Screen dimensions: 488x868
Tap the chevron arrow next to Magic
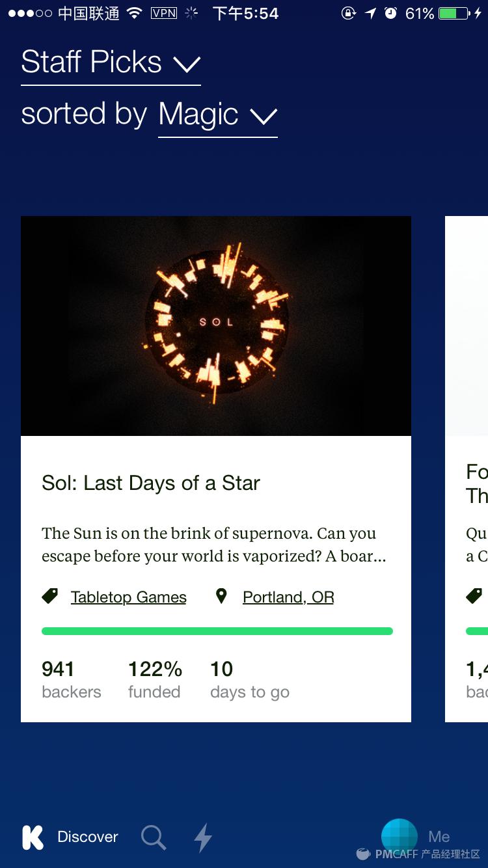(x=264, y=116)
